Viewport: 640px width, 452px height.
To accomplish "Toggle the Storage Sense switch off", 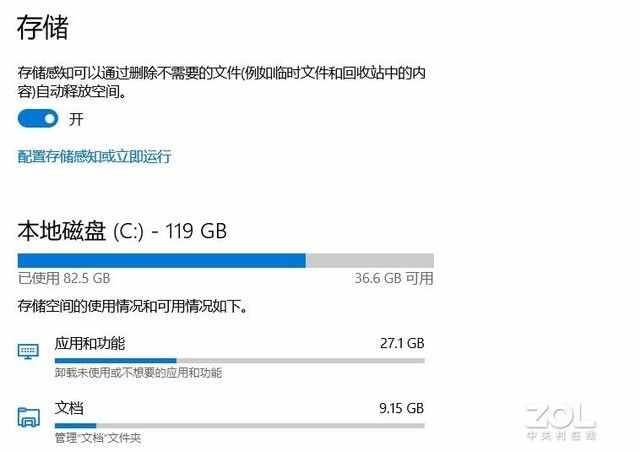I will pos(38,119).
